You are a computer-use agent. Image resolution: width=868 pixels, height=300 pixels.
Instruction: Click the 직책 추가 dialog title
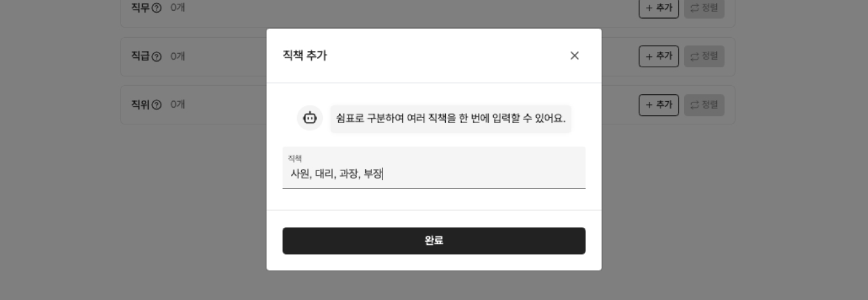coord(305,56)
